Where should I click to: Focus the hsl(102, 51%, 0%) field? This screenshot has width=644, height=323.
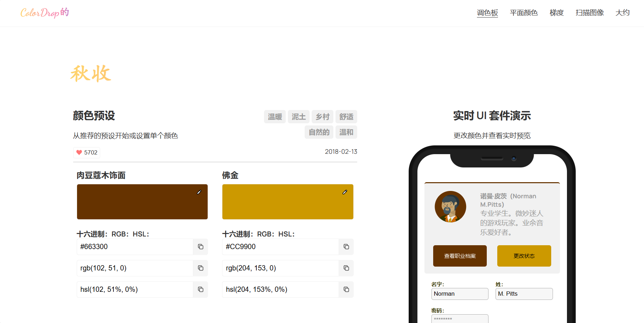tap(135, 289)
